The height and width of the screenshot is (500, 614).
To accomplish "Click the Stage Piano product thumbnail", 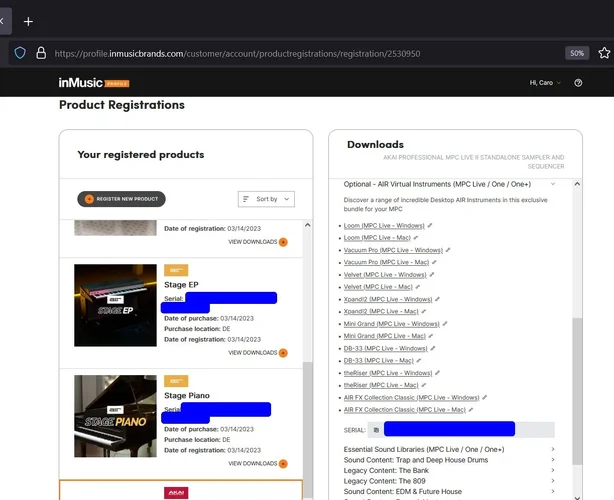I will click(x=116, y=416).
